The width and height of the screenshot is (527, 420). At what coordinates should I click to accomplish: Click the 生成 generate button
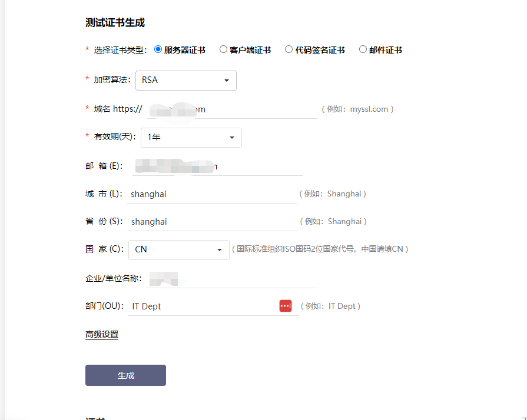point(125,375)
